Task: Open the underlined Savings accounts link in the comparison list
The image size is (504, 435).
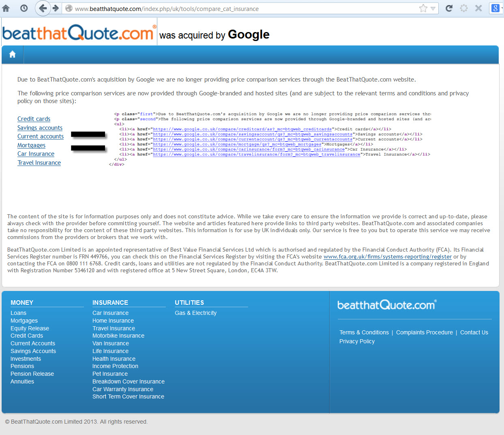Action: point(40,128)
